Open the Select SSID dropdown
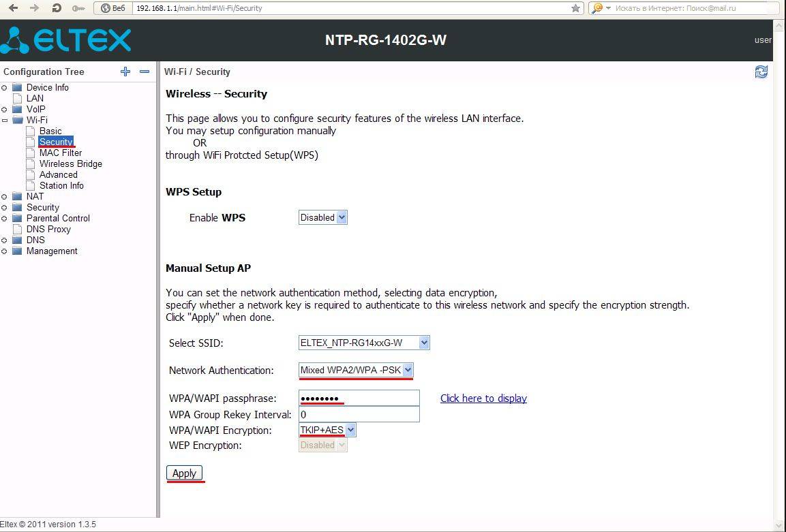Screen dimensions: 786x532 364,343
